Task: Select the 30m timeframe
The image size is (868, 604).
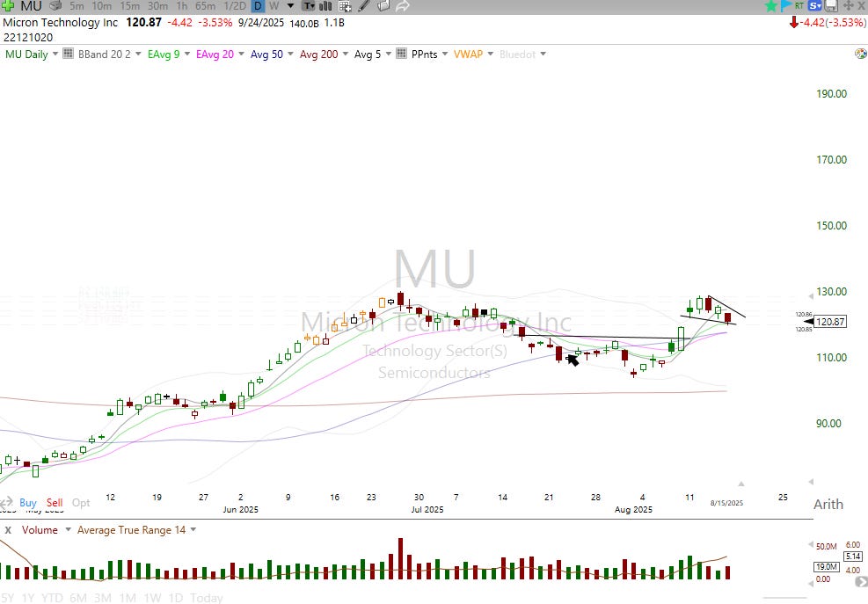Action: [157, 6]
